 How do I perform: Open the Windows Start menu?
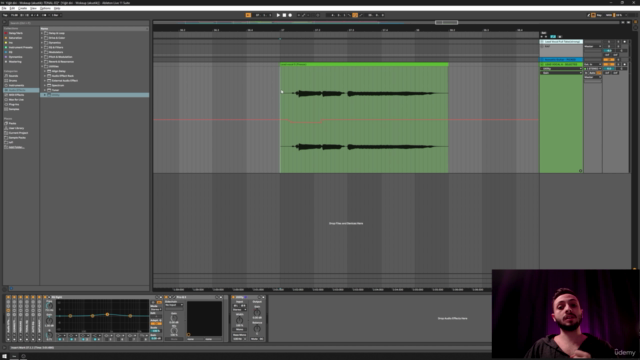(x=4, y=356)
